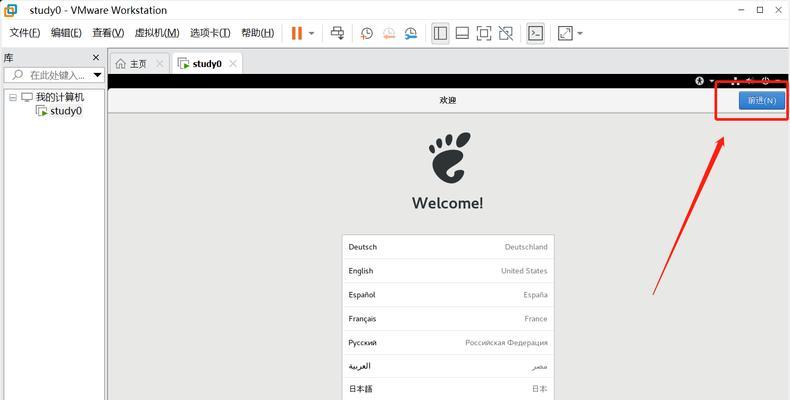Image resolution: width=790 pixels, height=400 pixels.
Task: Click the VMware Workstation title bar icon
Action: tap(11, 10)
